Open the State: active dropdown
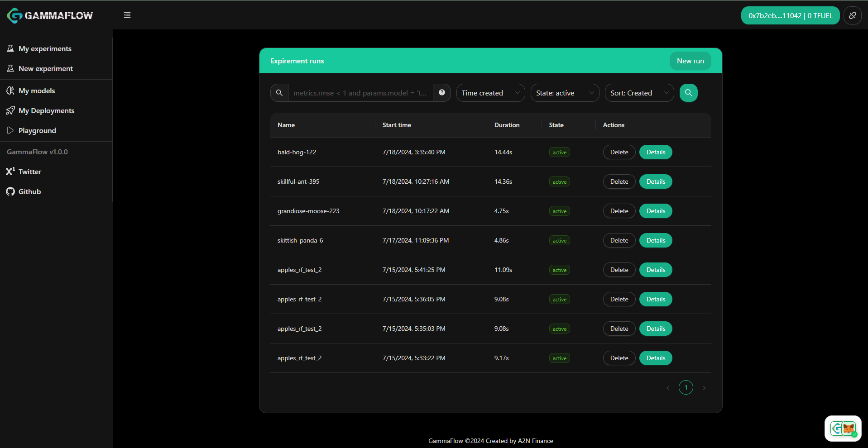This screenshot has width=868, height=448. 565,93
